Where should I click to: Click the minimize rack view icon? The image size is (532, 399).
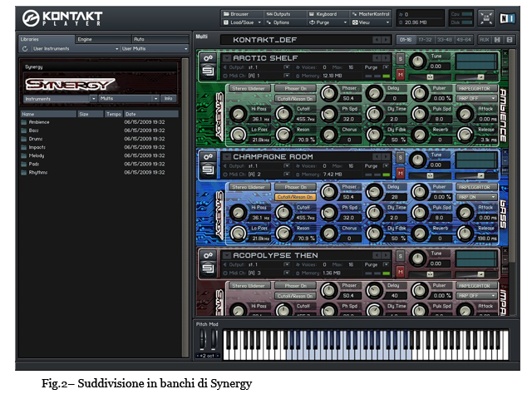click(x=485, y=18)
